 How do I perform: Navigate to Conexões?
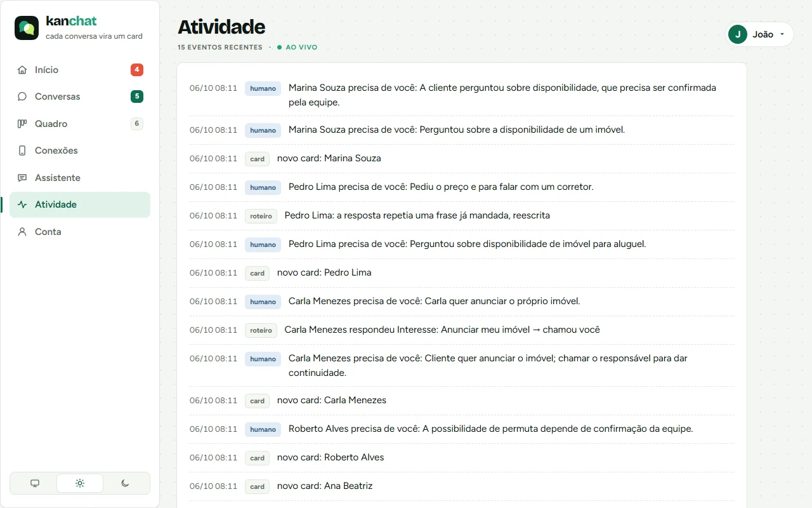pyautogui.click(x=80, y=150)
